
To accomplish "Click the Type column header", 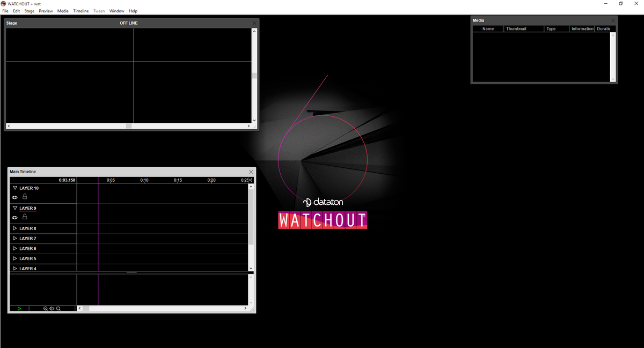I will click(x=557, y=28).
